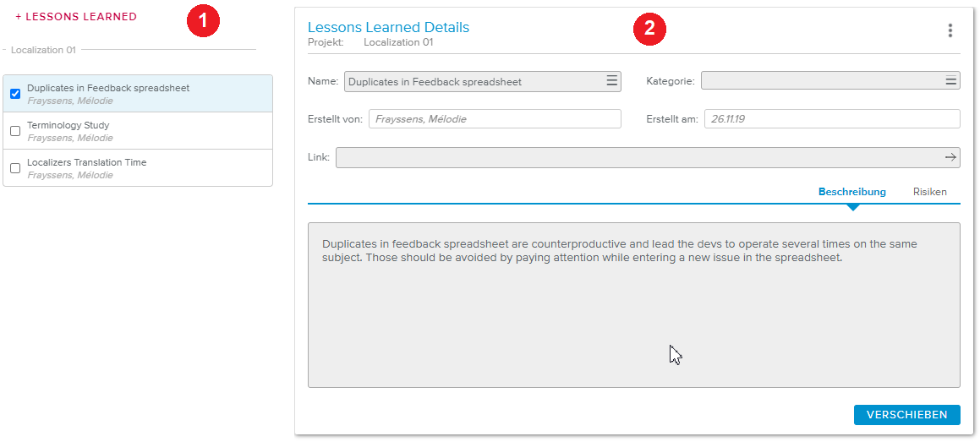This screenshot has width=980, height=442.
Task: Switch to the Beschreibung tab
Action: tap(851, 192)
